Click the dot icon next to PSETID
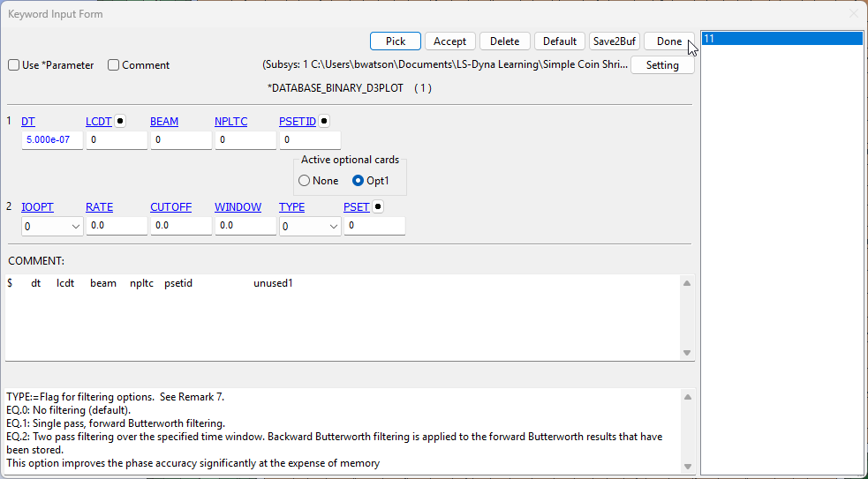868x479 pixels. pos(324,121)
